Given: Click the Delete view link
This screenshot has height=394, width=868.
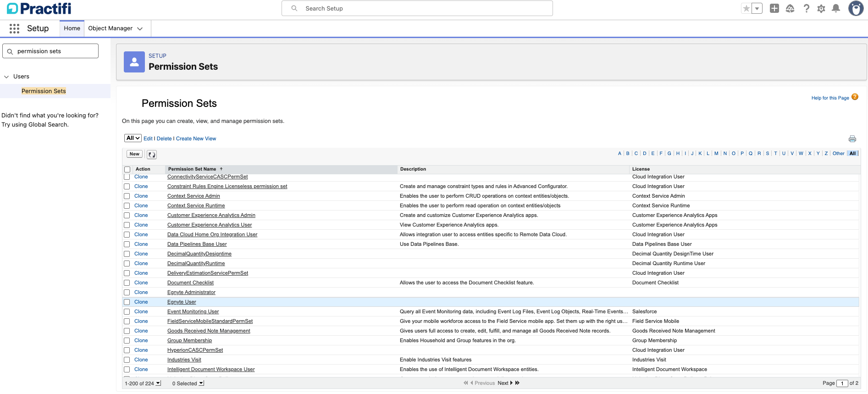Looking at the screenshot, I should pos(164,139).
